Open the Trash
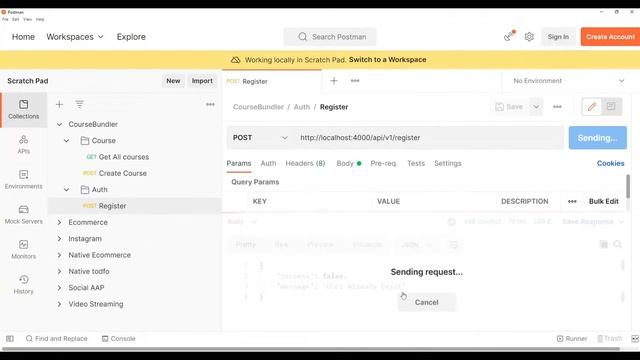 pyautogui.click(x=610, y=338)
